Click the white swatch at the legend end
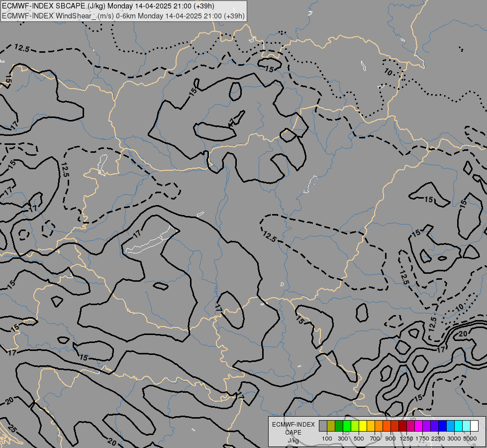This screenshot has height=448, width=487. click(x=475, y=426)
